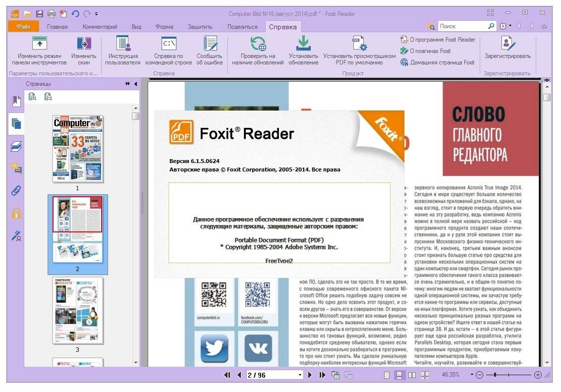The width and height of the screenshot is (561, 392).
Task: Select Facing pages view mode
Action: tap(412, 375)
